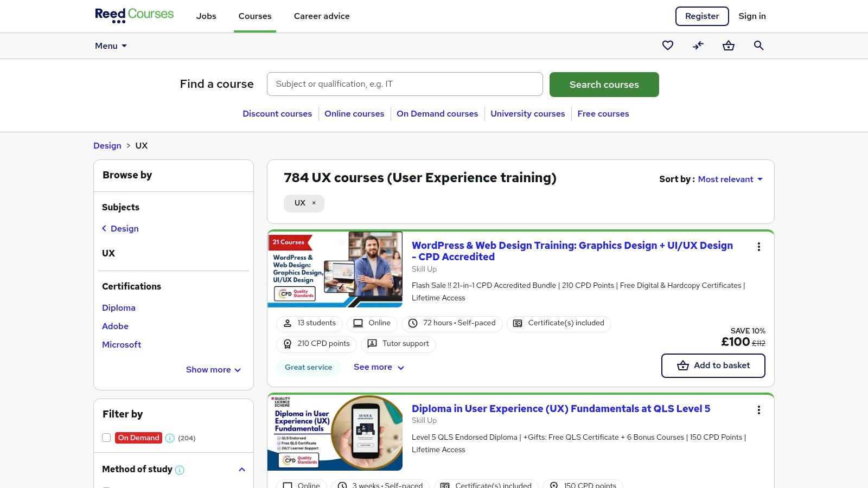This screenshot has height=488, width=868.
Task: Click On Demand filter info icon
Action: 170,438
